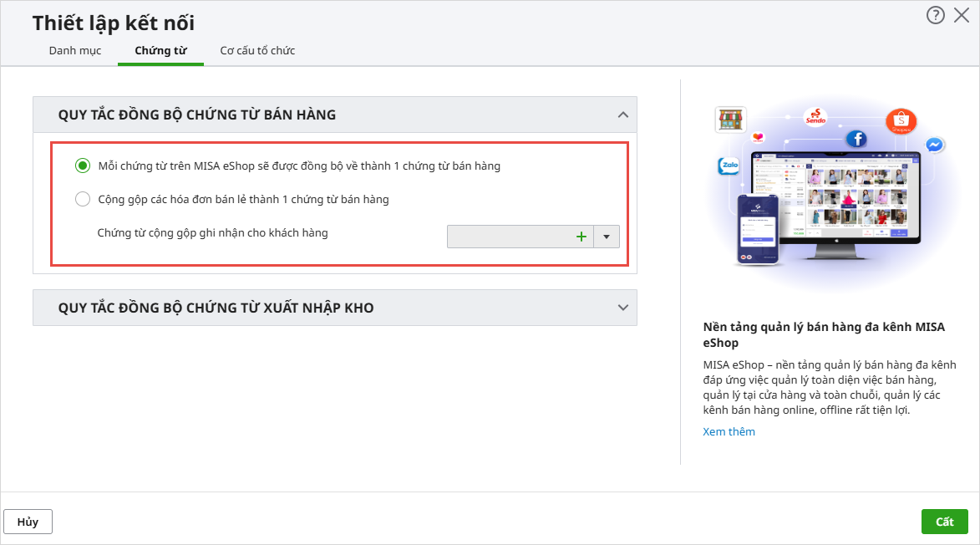The width and height of the screenshot is (980, 545).
Task: Click the Chứng từ tab
Action: (160, 51)
